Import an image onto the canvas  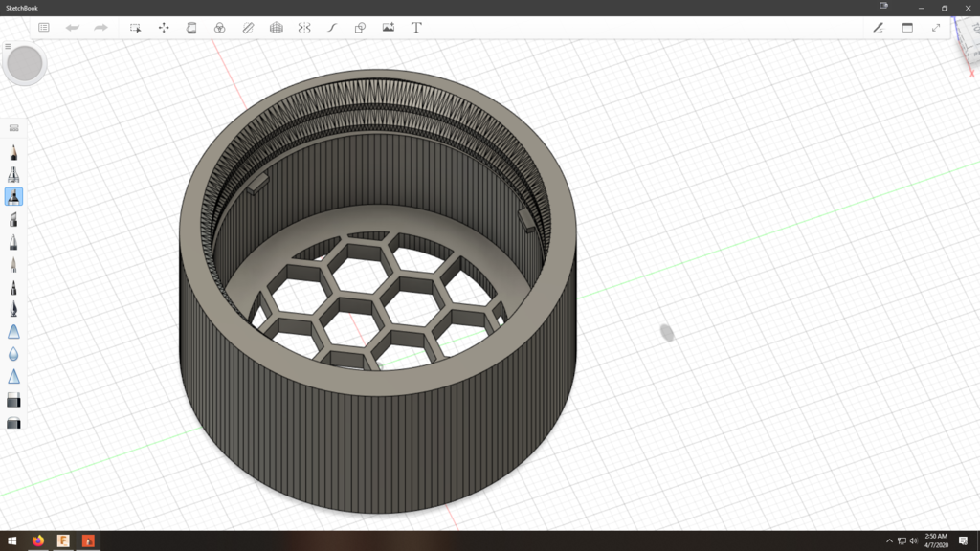[388, 28]
